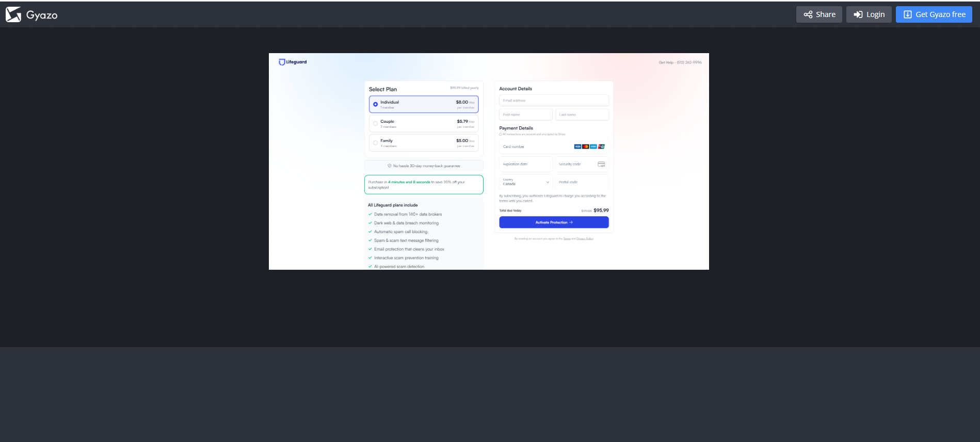Click the Gyazo logo icon

pyautogui.click(x=13, y=14)
